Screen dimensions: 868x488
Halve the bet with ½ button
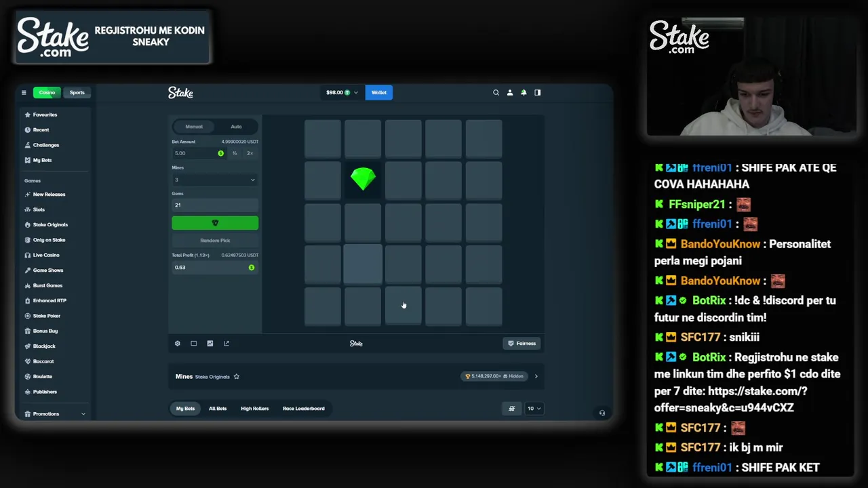[235, 153]
